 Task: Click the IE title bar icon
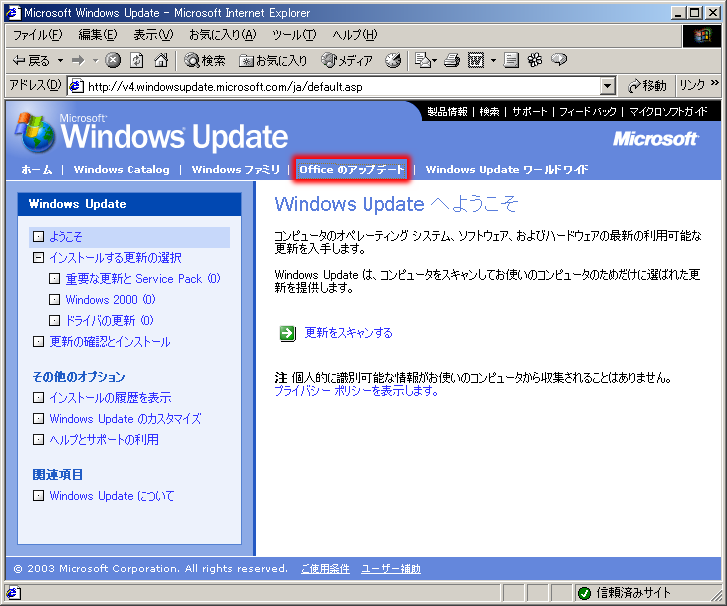point(13,13)
